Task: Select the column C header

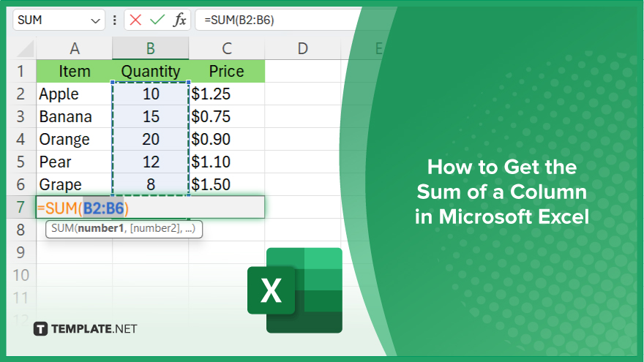Action: [227, 48]
